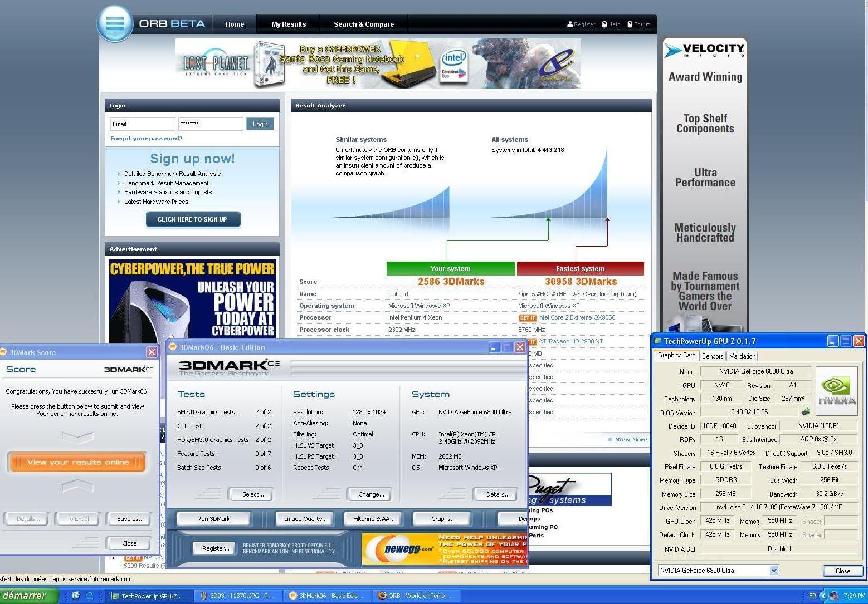This screenshot has height=604, width=868.
Task: Click the CLICK HERE TO SIGN UP button
Action: [193, 219]
